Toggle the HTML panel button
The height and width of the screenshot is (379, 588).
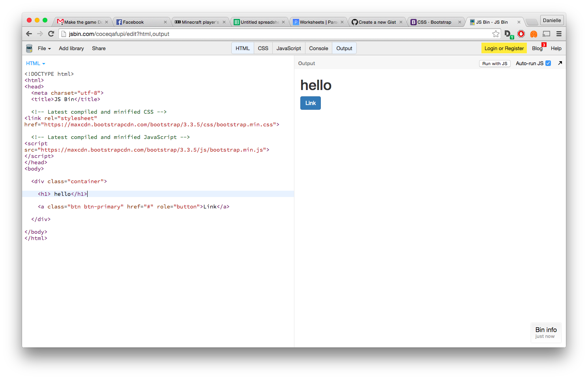point(243,48)
